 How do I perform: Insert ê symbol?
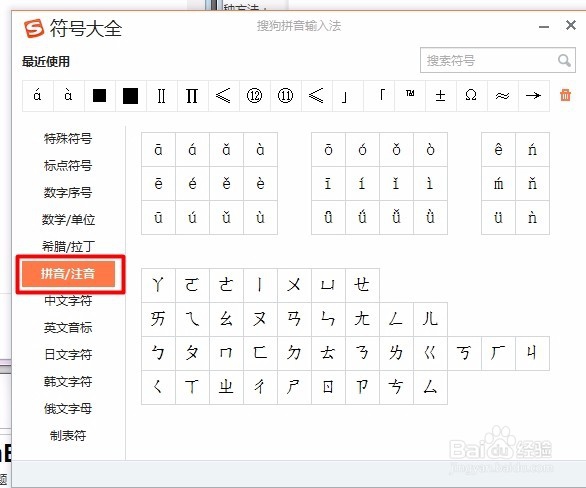[x=499, y=149]
